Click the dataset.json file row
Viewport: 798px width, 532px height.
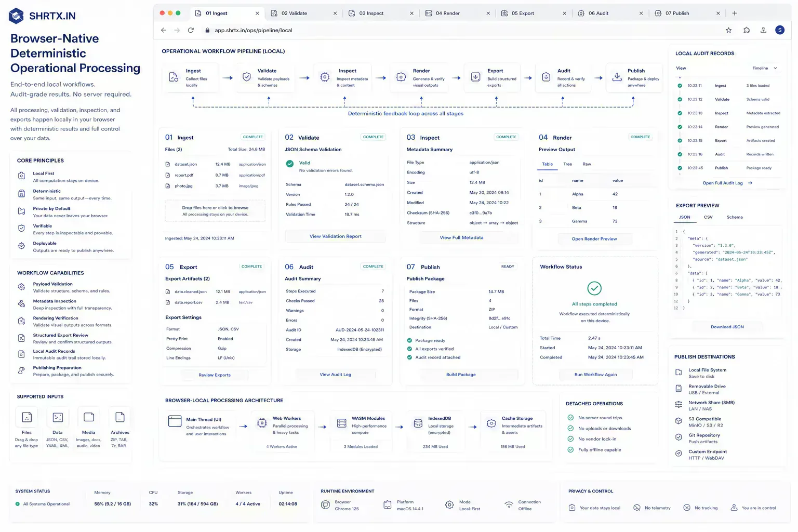tap(215, 164)
